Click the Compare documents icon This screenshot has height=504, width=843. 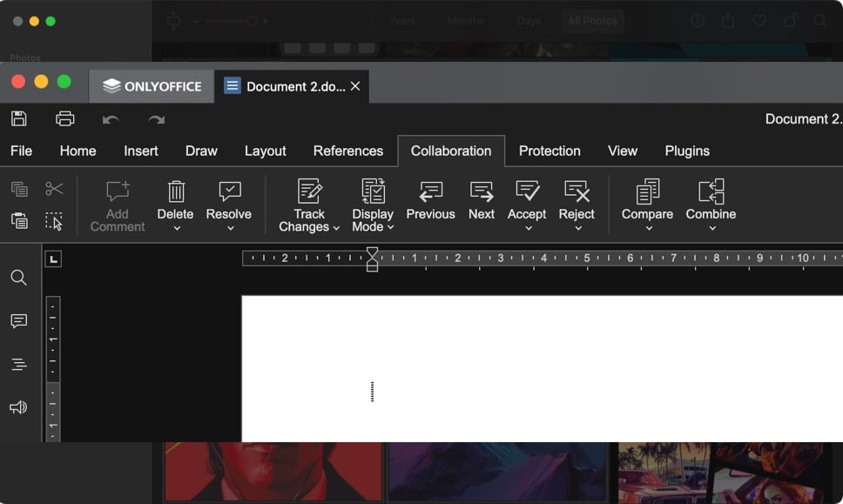(648, 192)
